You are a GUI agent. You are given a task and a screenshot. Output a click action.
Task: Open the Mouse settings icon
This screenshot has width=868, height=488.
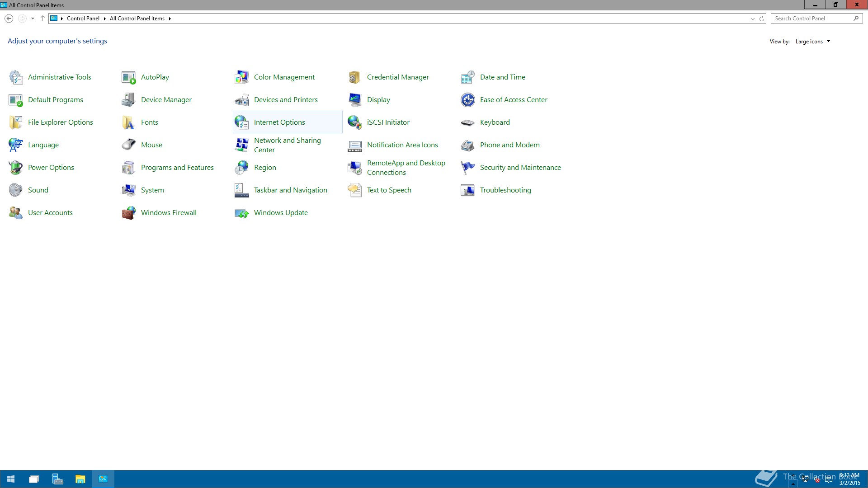click(129, 145)
